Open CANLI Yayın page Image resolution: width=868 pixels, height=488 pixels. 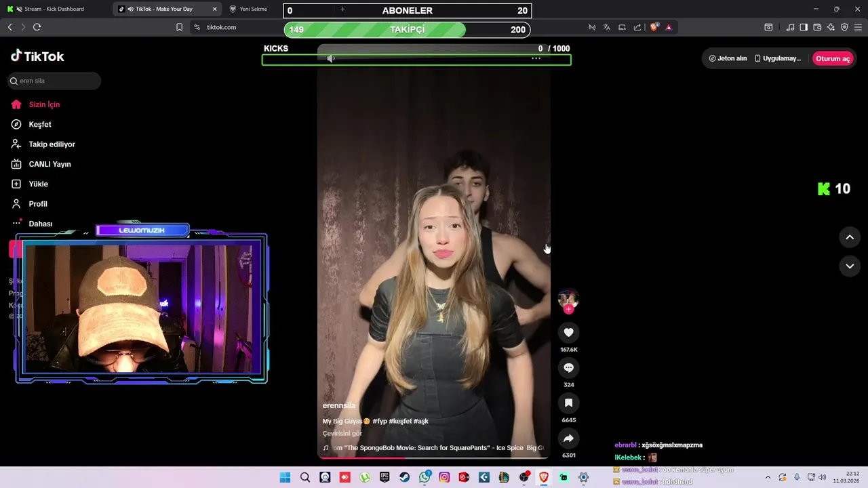click(x=50, y=164)
